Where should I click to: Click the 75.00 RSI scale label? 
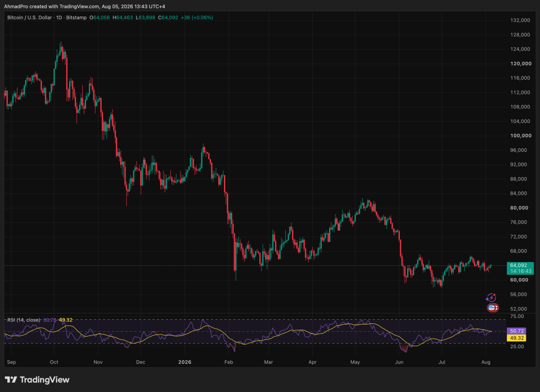point(517,316)
